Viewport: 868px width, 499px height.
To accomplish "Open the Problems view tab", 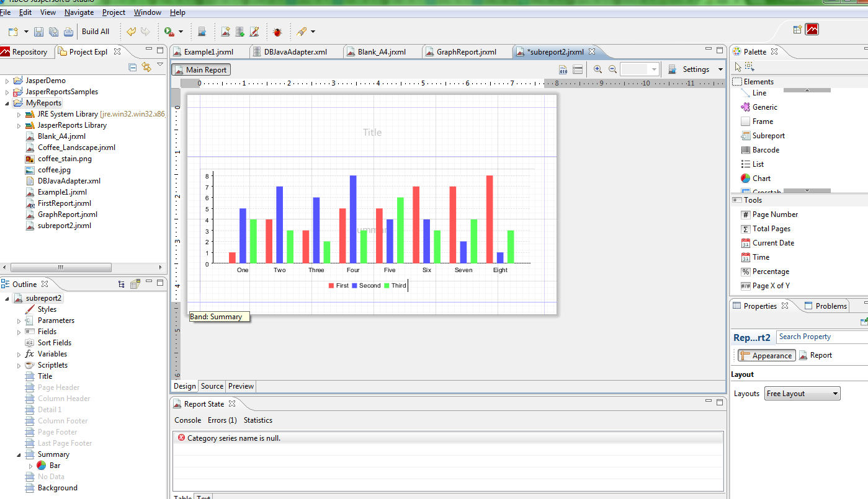I will point(826,306).
